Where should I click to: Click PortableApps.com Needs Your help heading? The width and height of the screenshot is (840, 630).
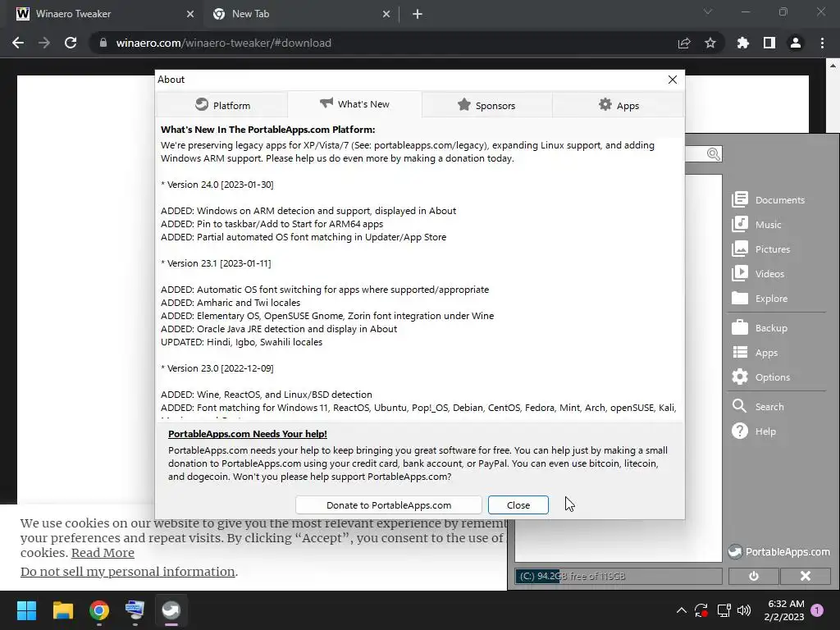248,434
